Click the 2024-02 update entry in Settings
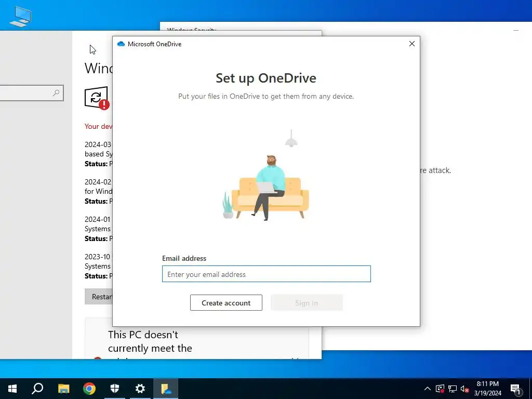532x399 pixels. (98, 191)
